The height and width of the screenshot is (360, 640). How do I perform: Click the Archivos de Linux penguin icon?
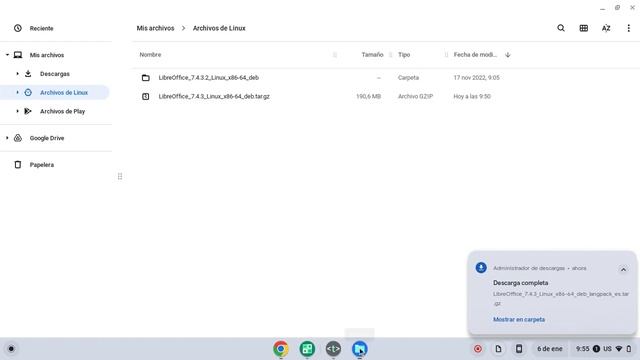(28, 92)
